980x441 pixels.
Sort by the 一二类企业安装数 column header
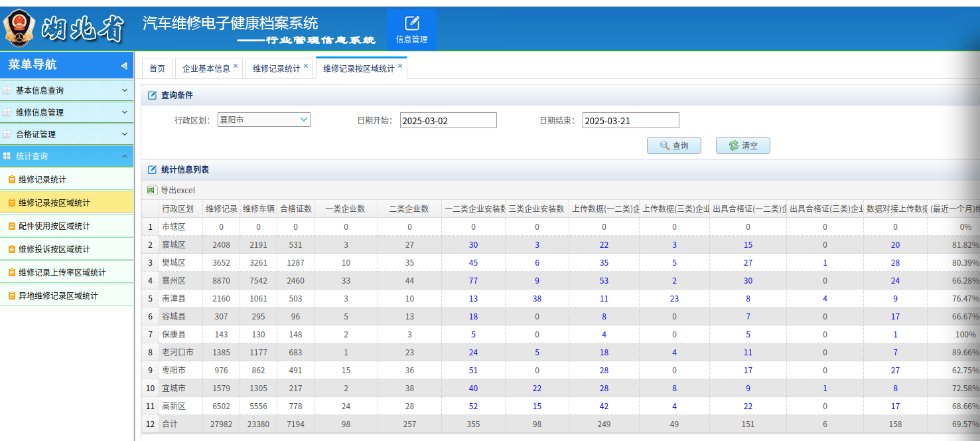click(474, 209)
